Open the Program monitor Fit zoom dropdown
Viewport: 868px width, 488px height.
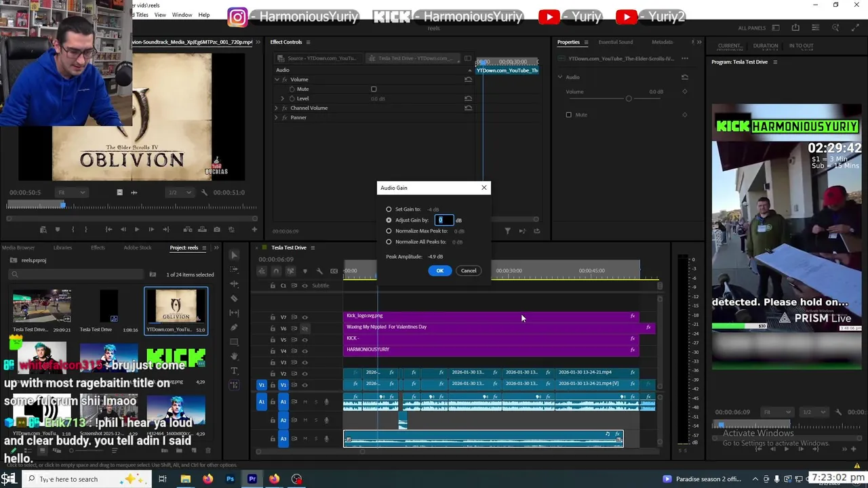click(x=776, y=412)
